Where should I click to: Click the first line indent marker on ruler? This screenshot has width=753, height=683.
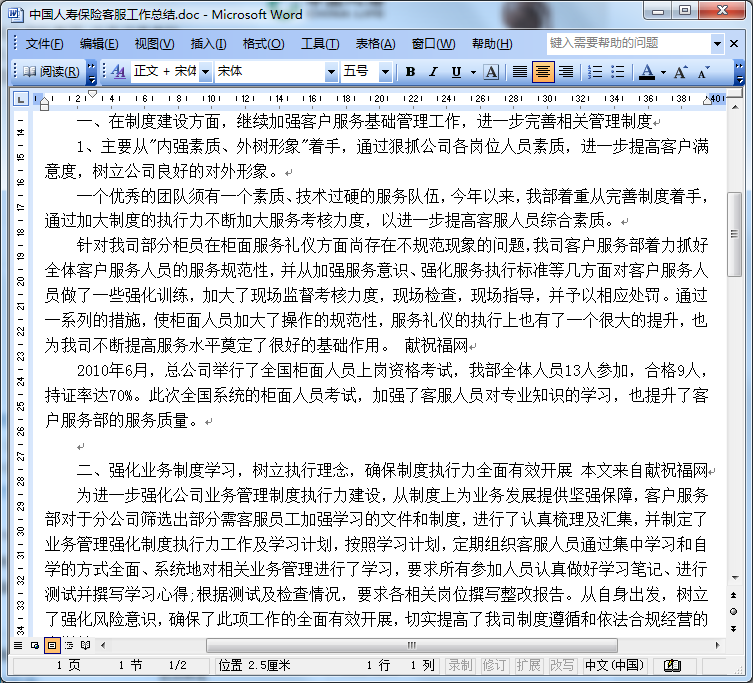(92, 94)
